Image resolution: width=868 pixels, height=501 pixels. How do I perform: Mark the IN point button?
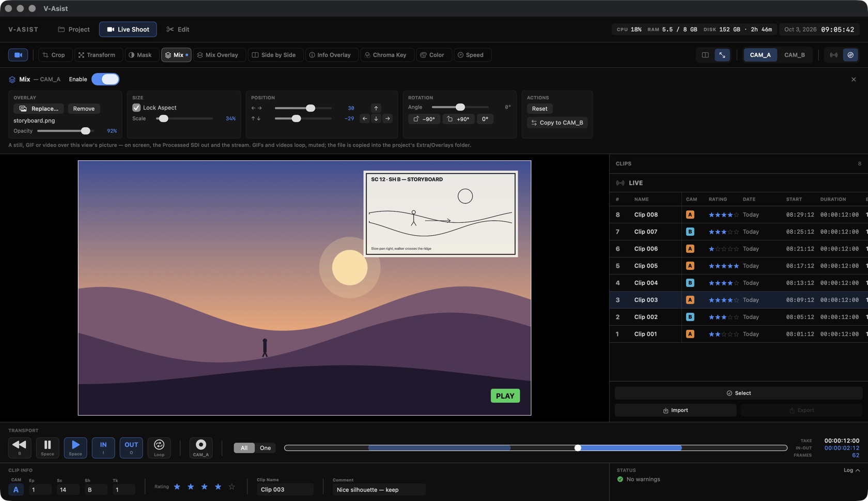[103, 448]
